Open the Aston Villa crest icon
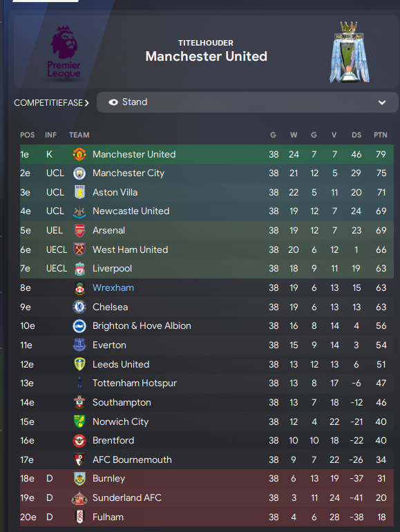 coord(79,192)
